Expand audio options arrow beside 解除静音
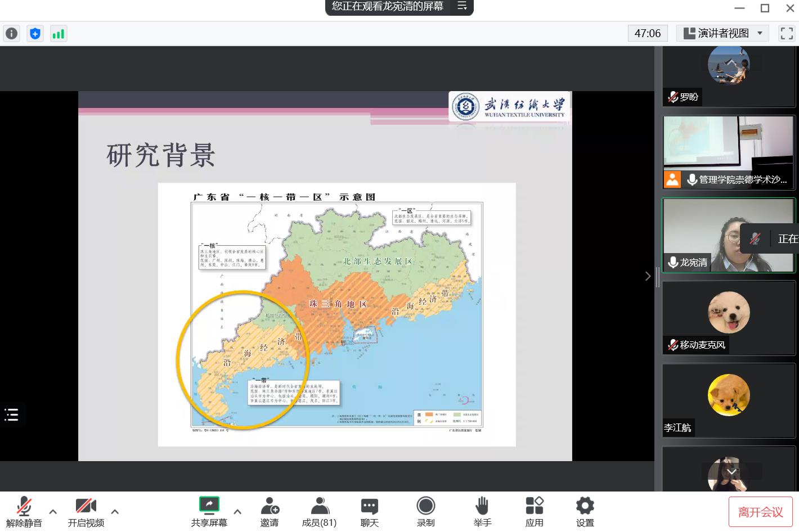 (53, 512)
